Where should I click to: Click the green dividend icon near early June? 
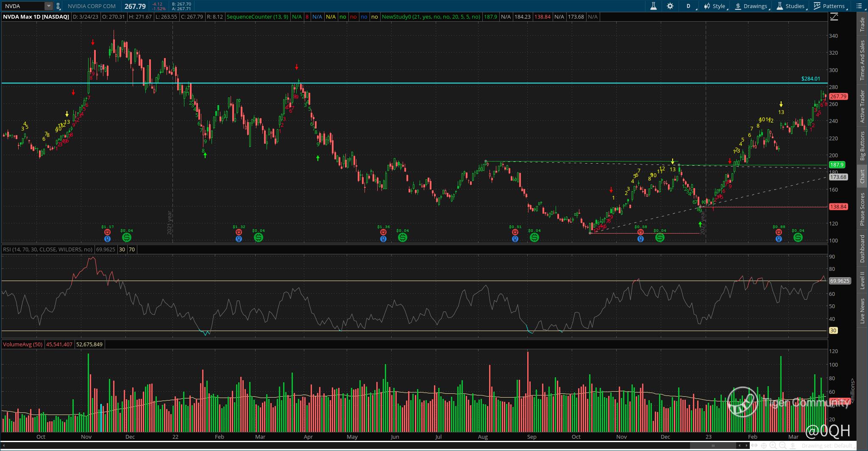pyautogui.click(x=402, y=237)
